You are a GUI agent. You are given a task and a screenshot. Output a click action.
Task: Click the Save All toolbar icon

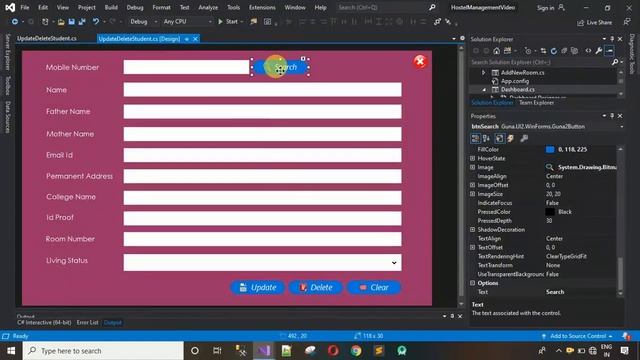click(x=82, y=22)
